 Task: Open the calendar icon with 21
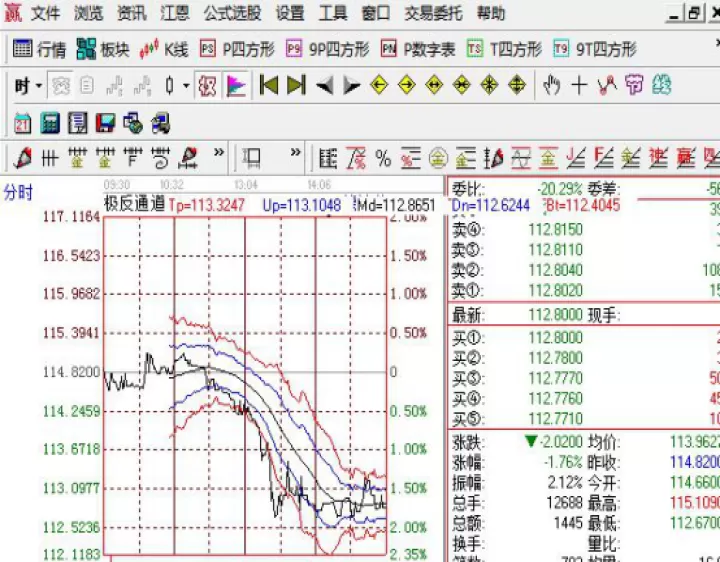tap(22, 123)
